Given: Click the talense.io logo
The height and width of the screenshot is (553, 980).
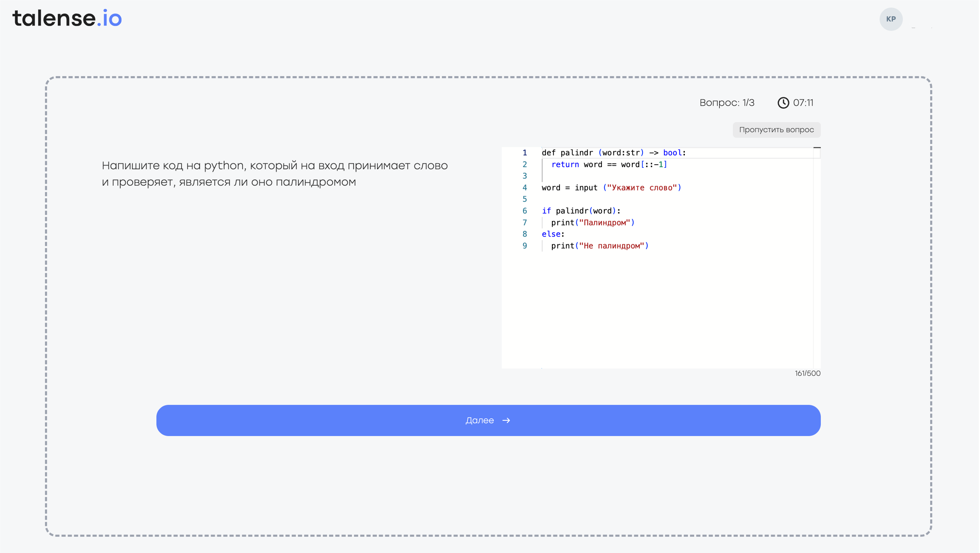Looking at the screenshot, I should coord(67,18).
